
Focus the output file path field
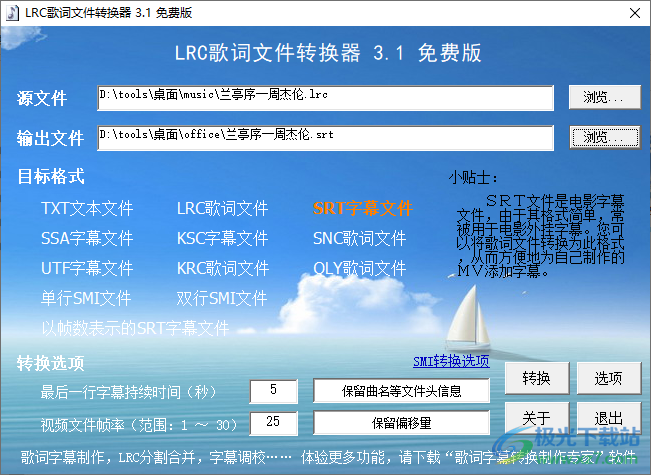click(326, 138)
